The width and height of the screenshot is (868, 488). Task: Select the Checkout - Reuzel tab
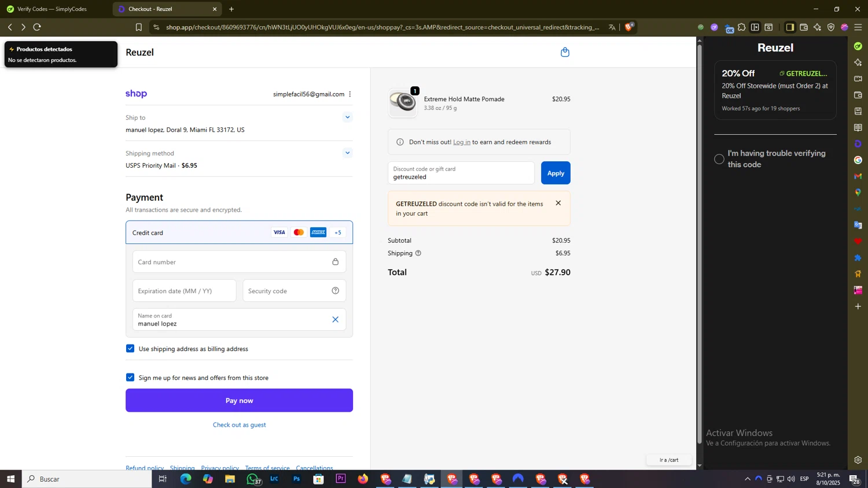coord(167,9)
